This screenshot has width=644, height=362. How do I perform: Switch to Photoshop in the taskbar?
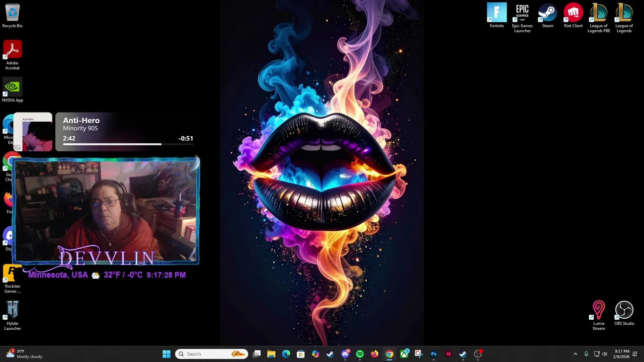point(434,354)
